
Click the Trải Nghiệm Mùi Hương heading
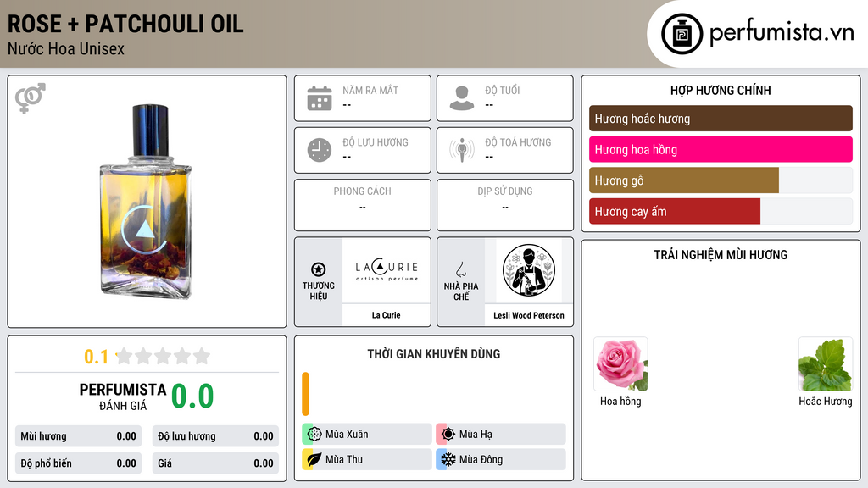coord(721,254)
